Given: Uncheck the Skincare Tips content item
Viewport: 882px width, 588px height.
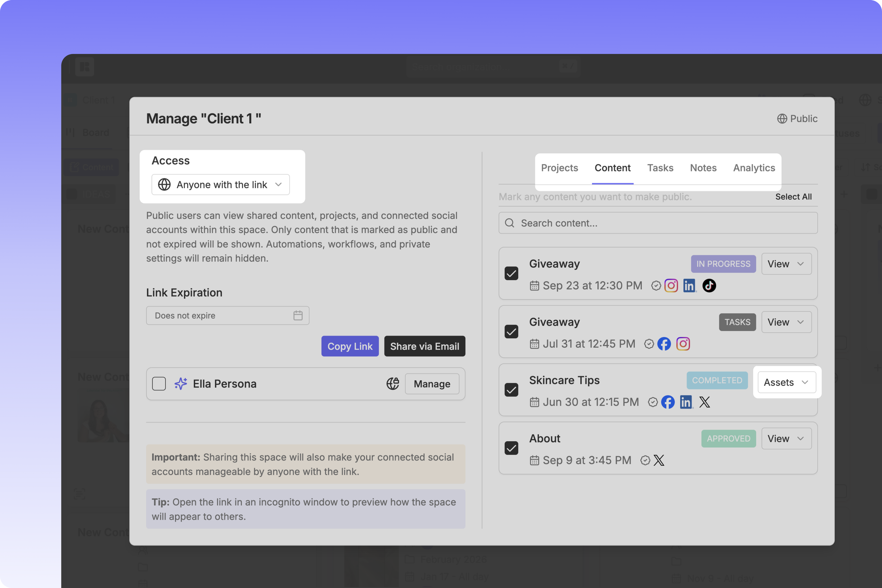Looking at the screenshot, I should (511, 390).
